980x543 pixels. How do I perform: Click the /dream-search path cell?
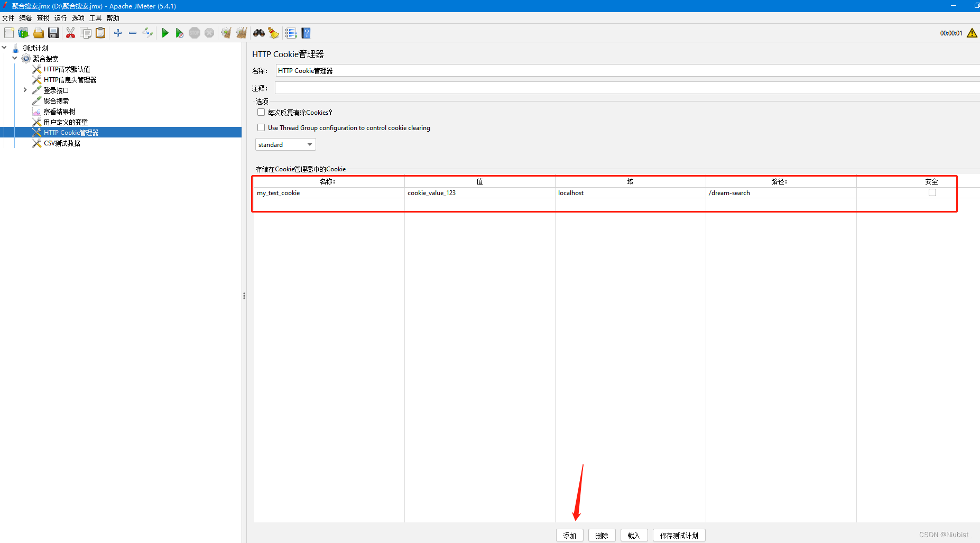click(x=781, y=193)
